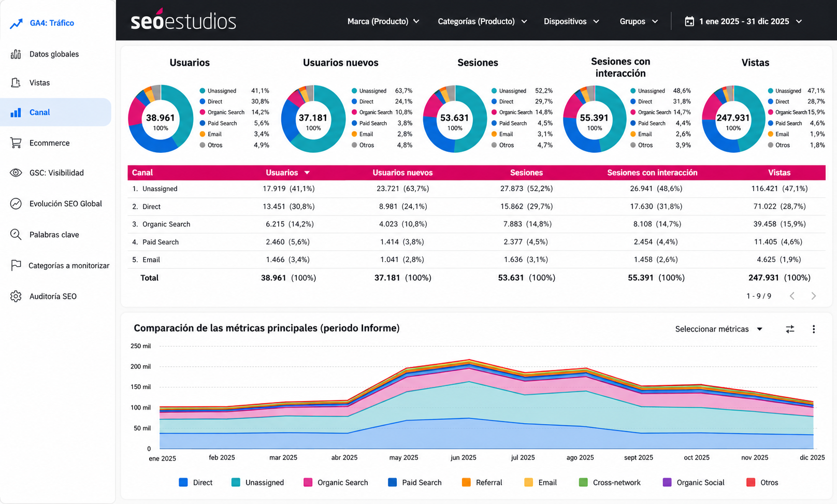The height and width of the screenshot is (504, 837).
Task: Click the Canal column header
Action: click(x=142, y=172)
